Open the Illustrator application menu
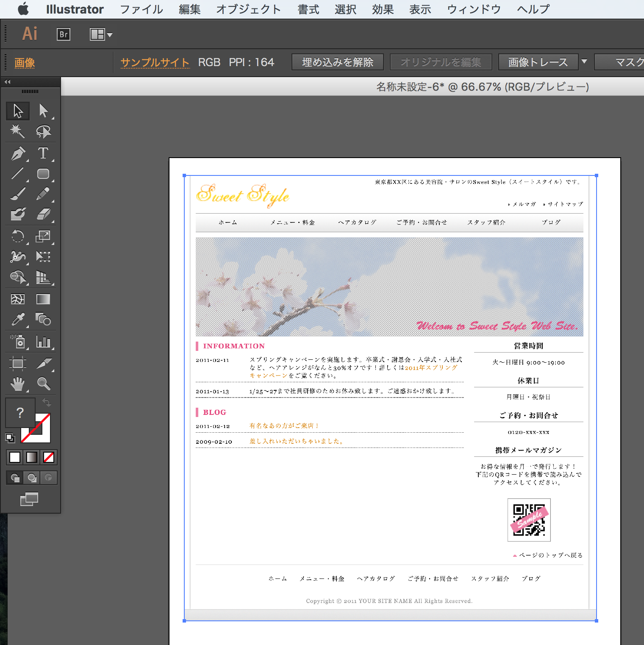 coord(75,9)
